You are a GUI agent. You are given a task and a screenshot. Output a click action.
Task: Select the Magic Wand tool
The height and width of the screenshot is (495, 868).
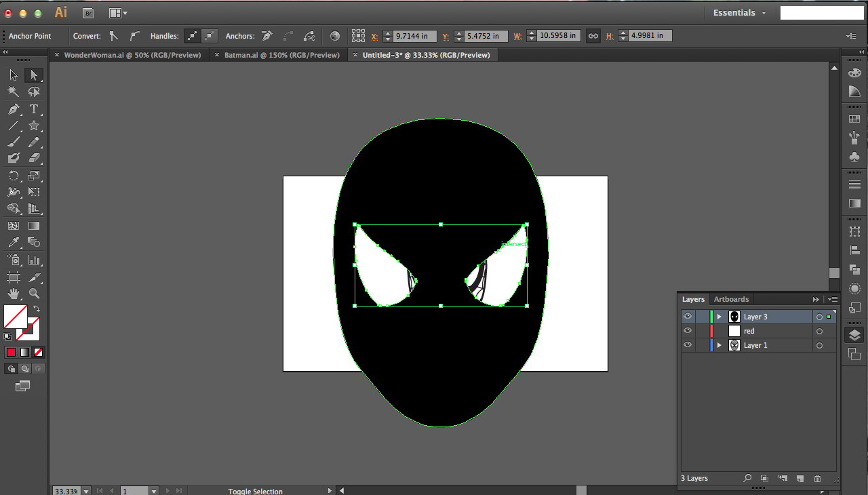click(13, 92)
